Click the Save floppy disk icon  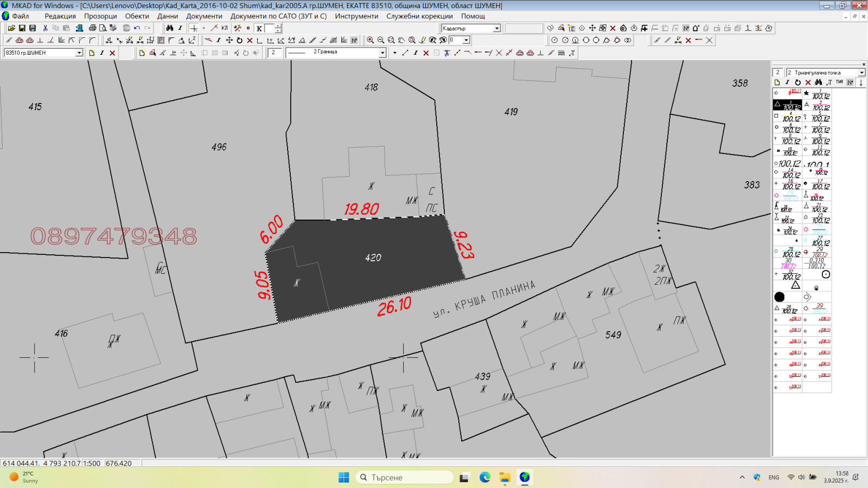(22, 28)
